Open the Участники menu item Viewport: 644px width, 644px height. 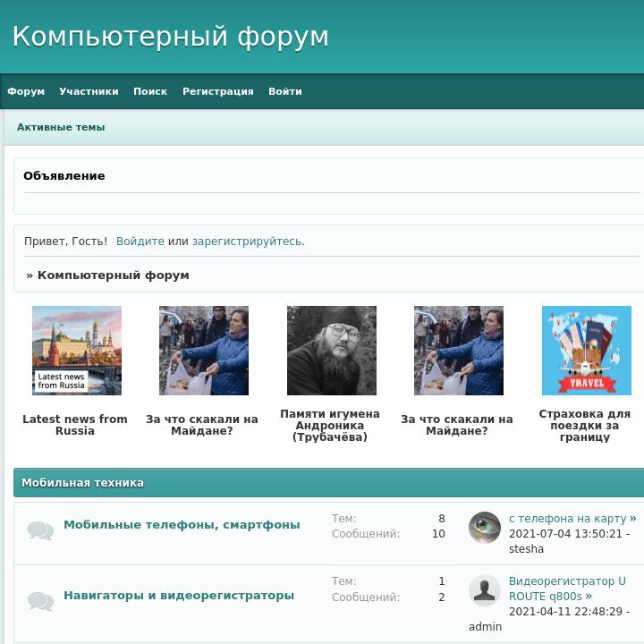(89, 91)
